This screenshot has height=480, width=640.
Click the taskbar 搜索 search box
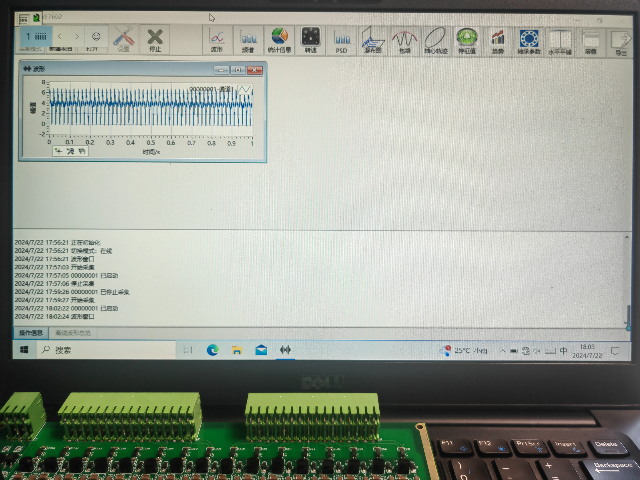click(107, 350)
